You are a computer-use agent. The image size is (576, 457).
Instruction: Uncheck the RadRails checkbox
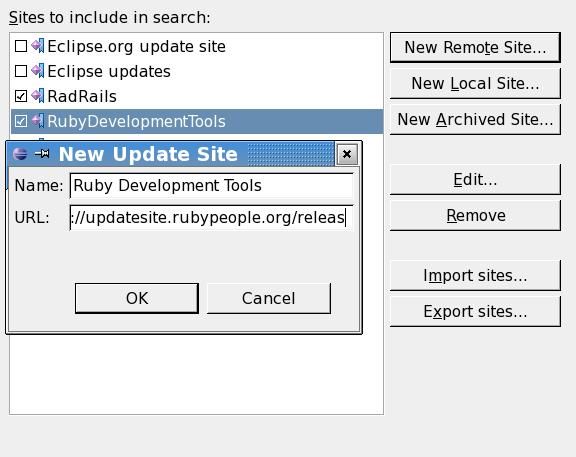coord(21,96)
